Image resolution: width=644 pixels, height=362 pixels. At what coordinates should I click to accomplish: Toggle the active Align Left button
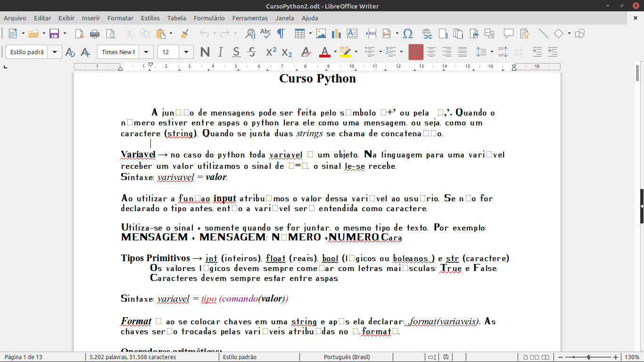click(x=416, y=52)
